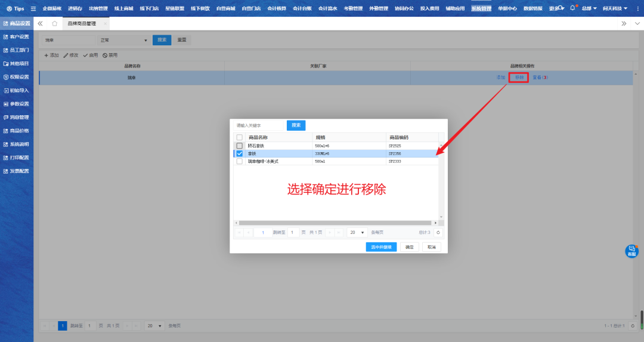The image size is (644, 342).
Task: Click the home icon beside the tabs
Action: 54,23
